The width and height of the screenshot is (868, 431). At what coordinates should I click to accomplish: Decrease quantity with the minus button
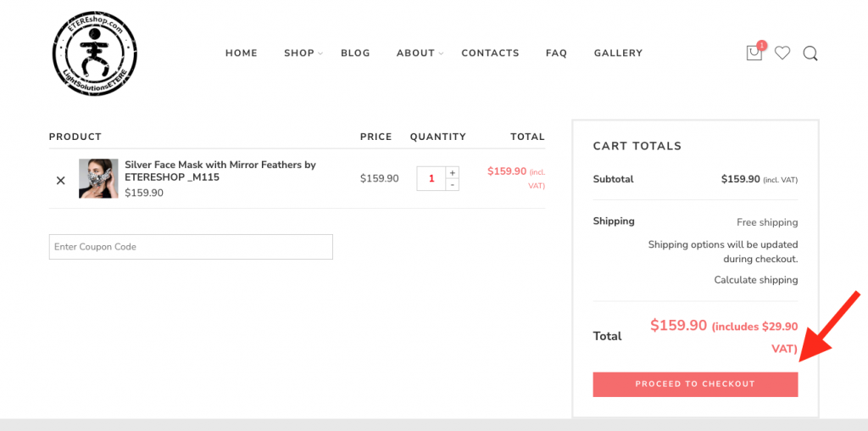(453, 184)
